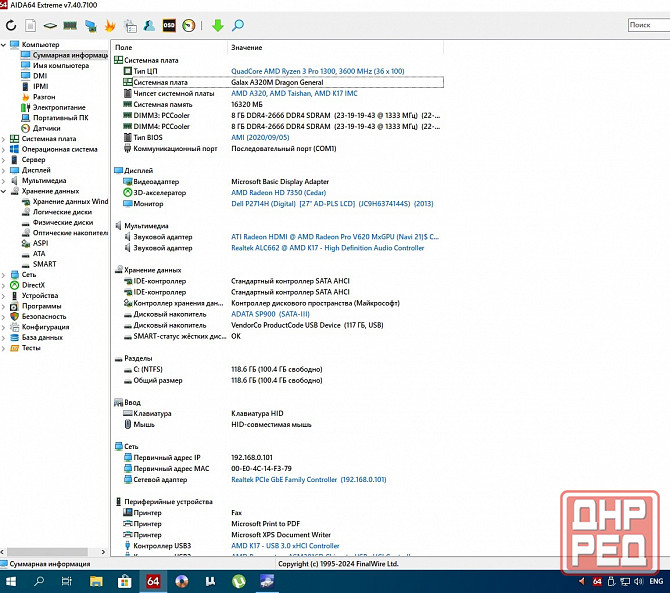Open the Тесты tree item
Viewport: 670px width, 593px height.
tap(31, 348)
